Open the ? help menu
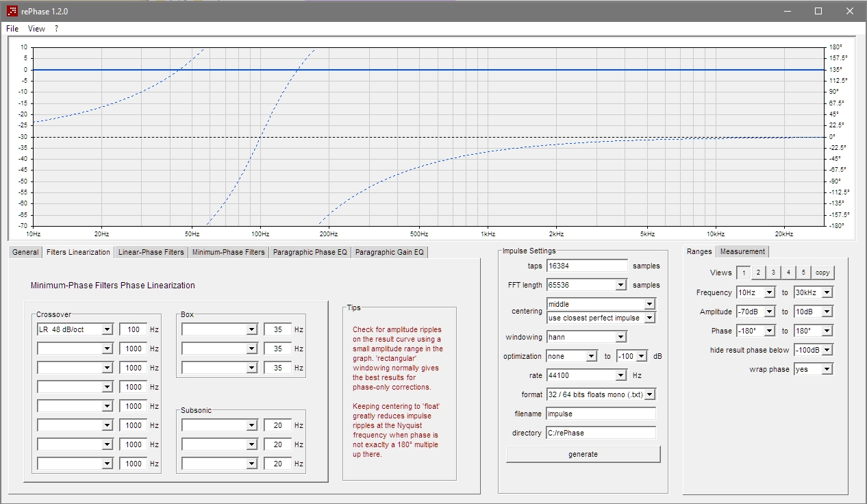The width and height of the screenshot is (867, 504). click(x=57, y=29)
